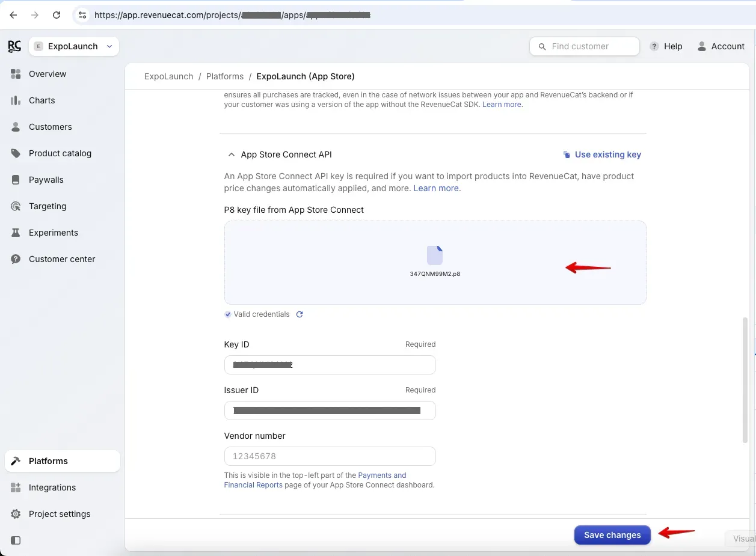
Task: Click the Customers person icon
Action: point(16,127)
